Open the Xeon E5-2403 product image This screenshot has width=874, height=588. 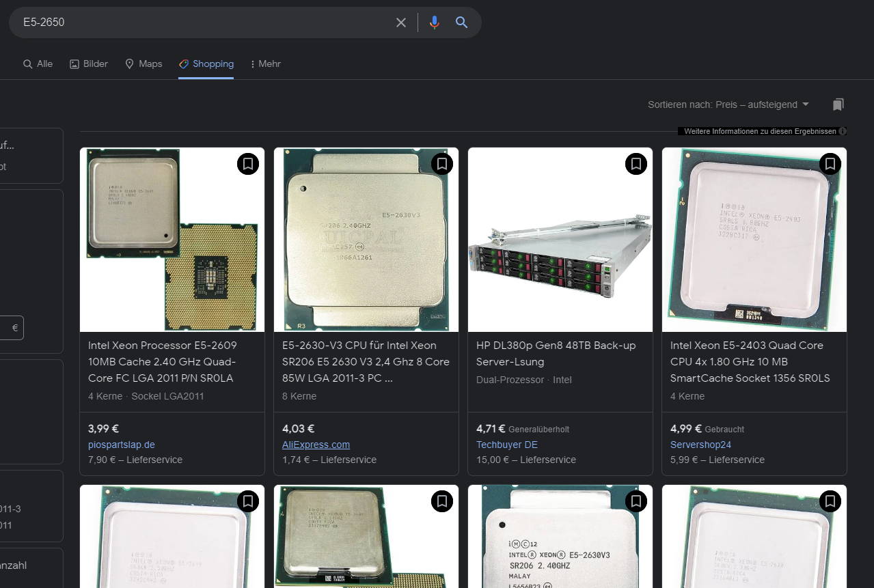pos(754,240)
